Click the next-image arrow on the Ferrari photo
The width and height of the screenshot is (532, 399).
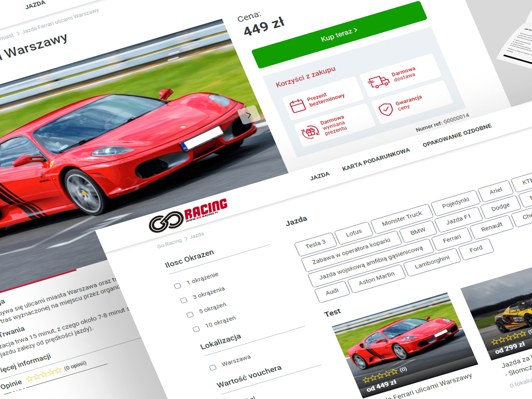pyautogui.click(x=249, y=115)
